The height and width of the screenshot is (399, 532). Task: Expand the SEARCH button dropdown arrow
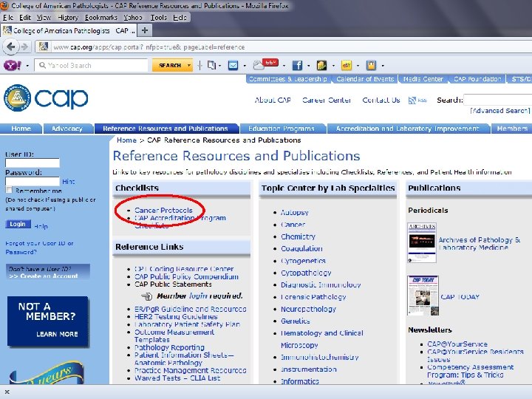tap(189, 65)
